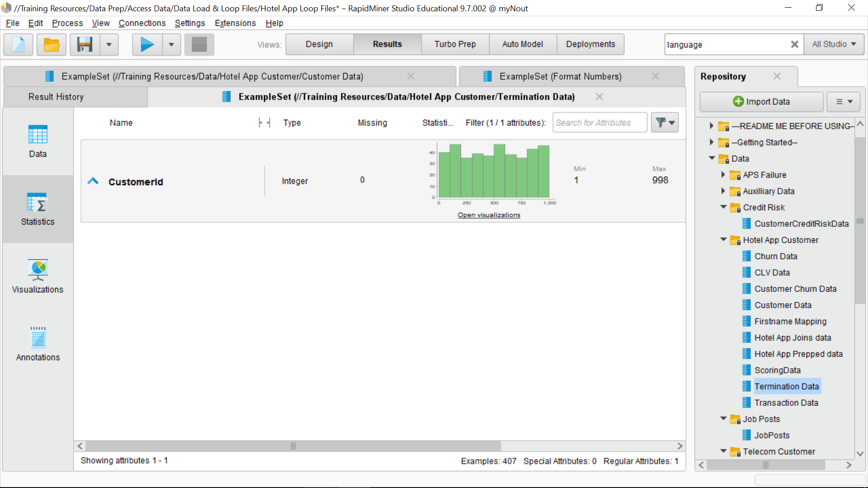Save the process with the floppy disk icon
868x488 pixels.
[x=85, y=44]
